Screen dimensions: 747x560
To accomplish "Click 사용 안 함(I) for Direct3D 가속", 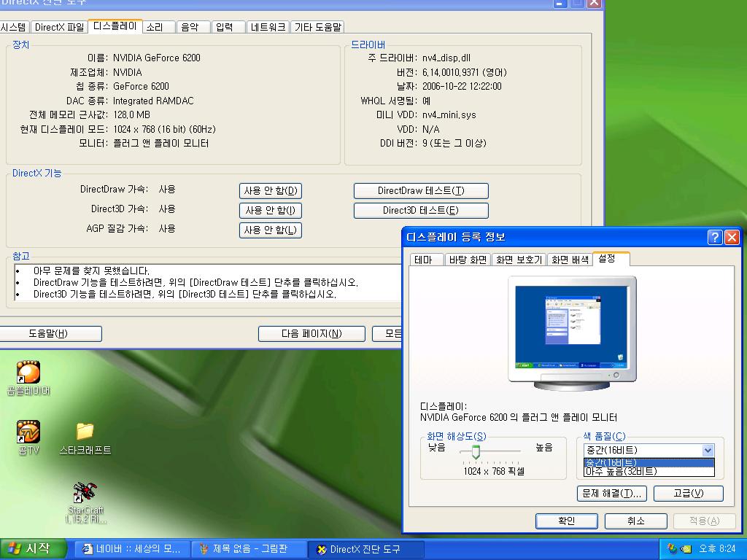I will pyautogui.click(x=271, y=211).
